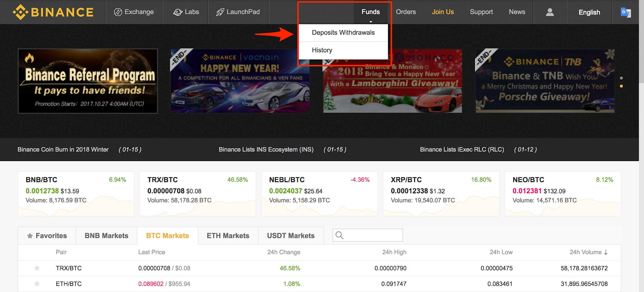
Task: Switch to the Favorites tab
Action: [x=47, y=236]
